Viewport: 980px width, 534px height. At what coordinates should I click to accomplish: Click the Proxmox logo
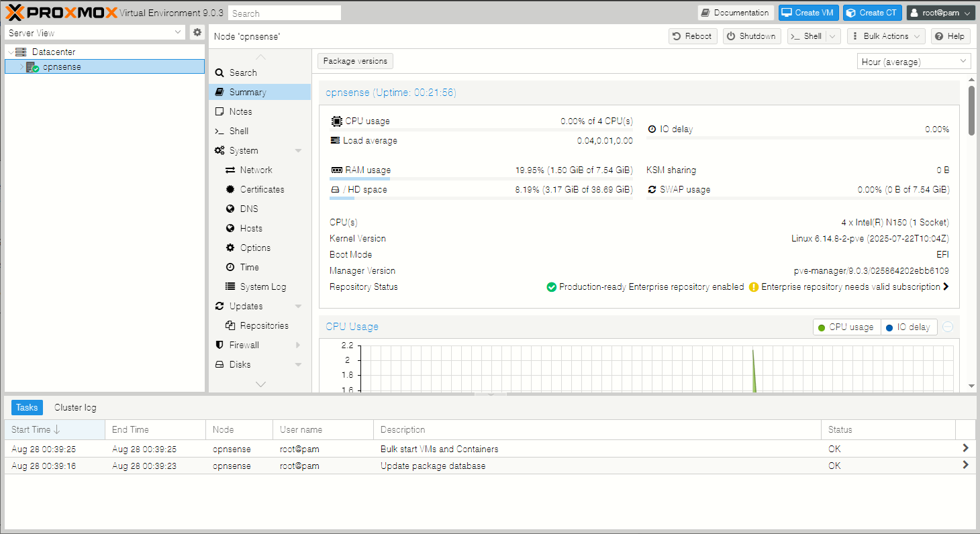[x=61, y=13]
